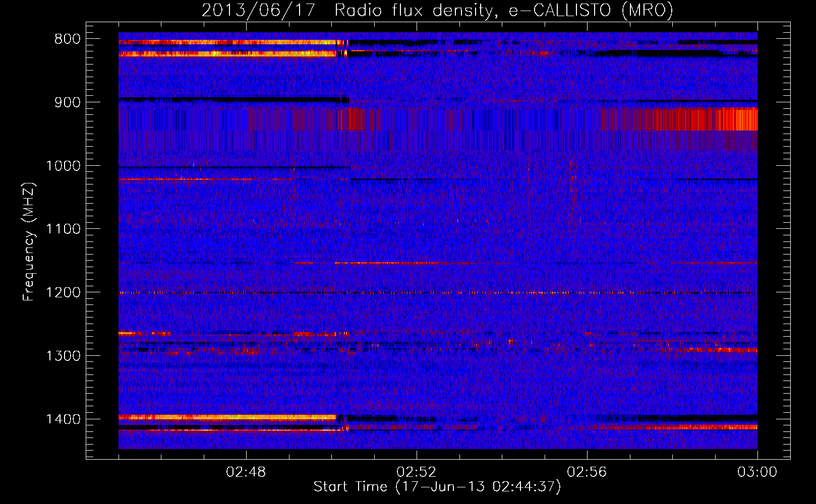Click the 800 frequency tick label
This screenshot has height=504, width=816.
tap(68, 39)
